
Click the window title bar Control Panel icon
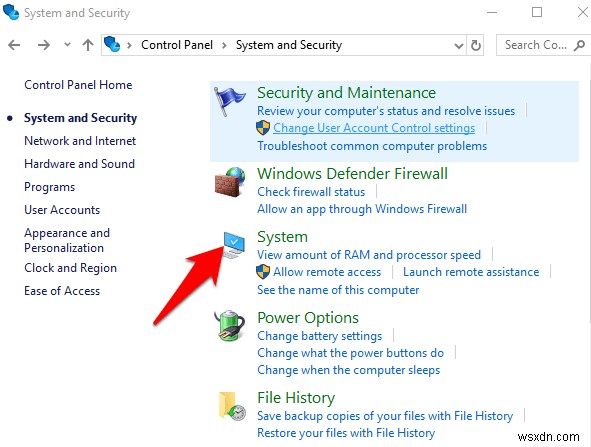pyautogui.click(x=11, y=12)
